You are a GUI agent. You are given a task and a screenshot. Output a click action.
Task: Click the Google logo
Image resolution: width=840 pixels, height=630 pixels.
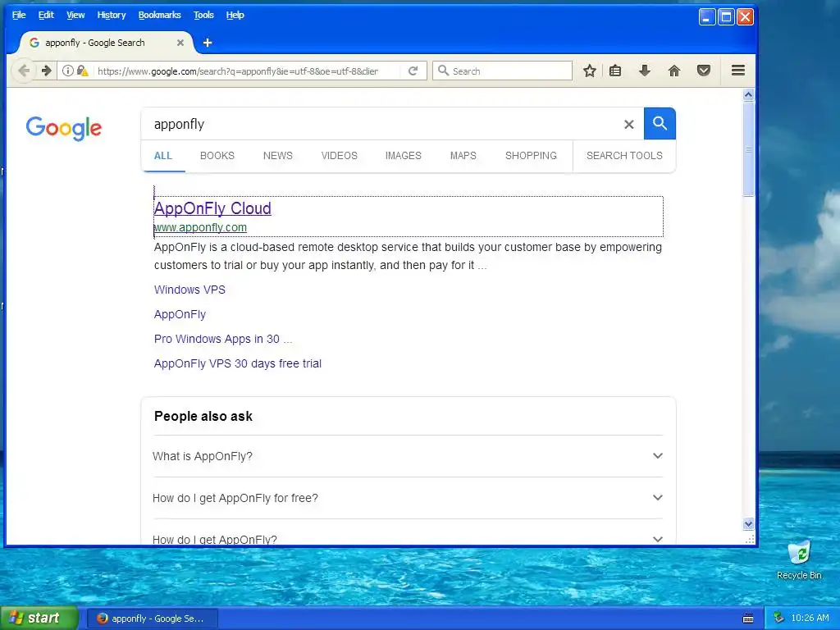click(64, 128)
